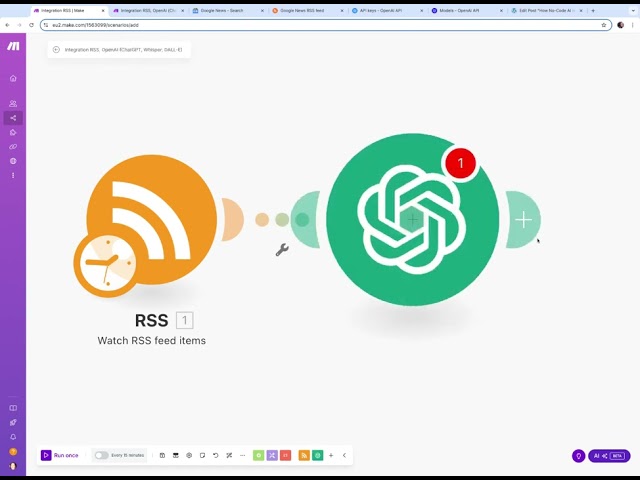The height and width of the screenshot is (480, 640).
Task: Click the red badge '1' on OpenAI module
Action: click(x=460, y=163)
